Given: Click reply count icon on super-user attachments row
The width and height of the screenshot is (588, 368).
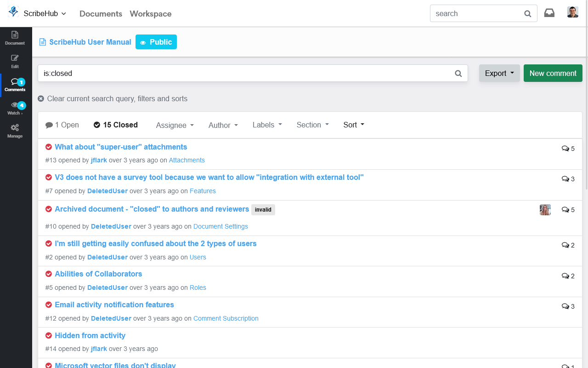Looking at the screenshot, I should pos(565,149).
